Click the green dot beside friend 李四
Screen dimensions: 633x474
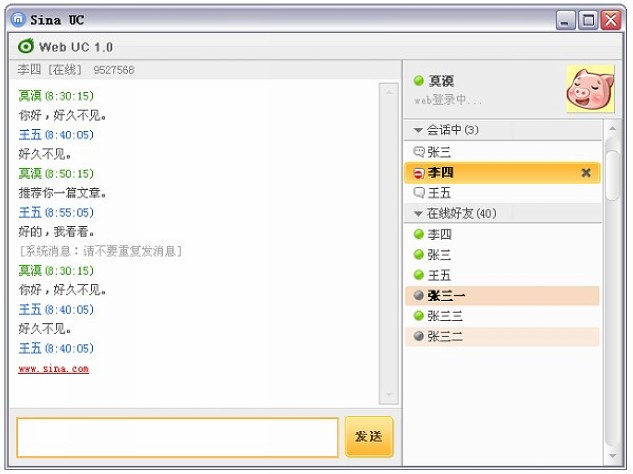[x=419, y=234]
